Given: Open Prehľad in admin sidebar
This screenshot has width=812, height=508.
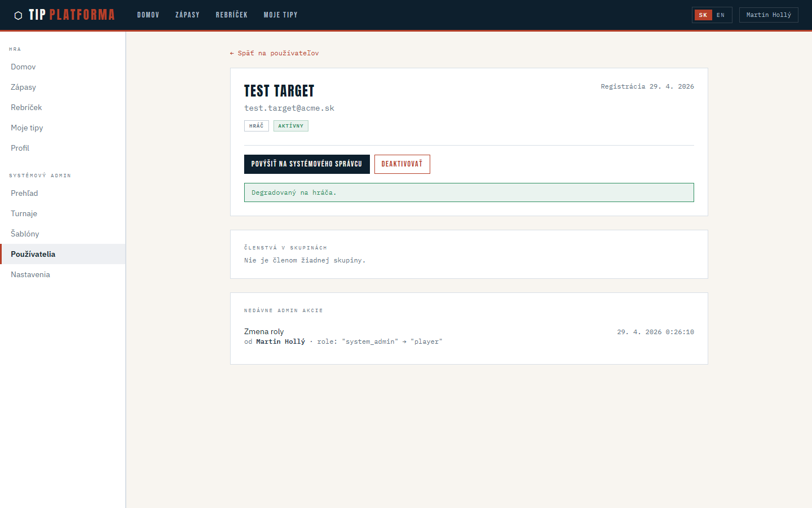Looking at the screenshot, I should 24,193.
